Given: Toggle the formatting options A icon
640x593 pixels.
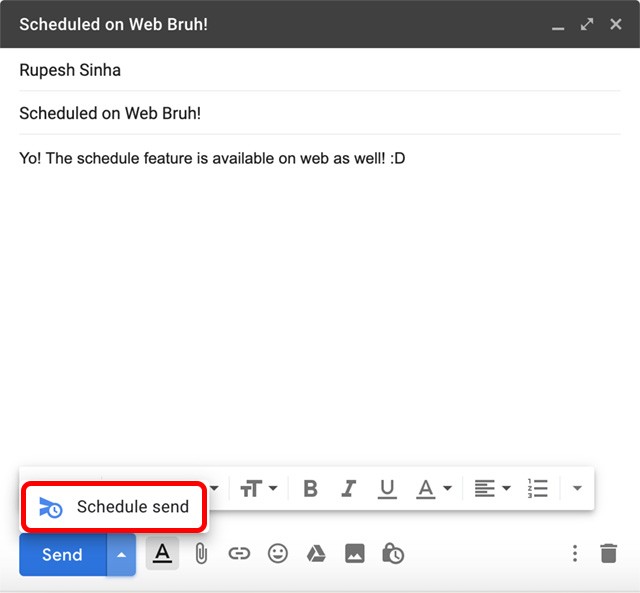Looking at the screenshot, I should pyautogui.click(x=162, y=553).
